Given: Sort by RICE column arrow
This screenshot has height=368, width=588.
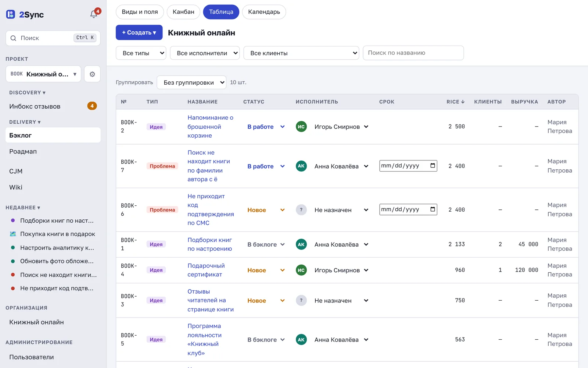Looking at the screenshot, I should point(463,102).
